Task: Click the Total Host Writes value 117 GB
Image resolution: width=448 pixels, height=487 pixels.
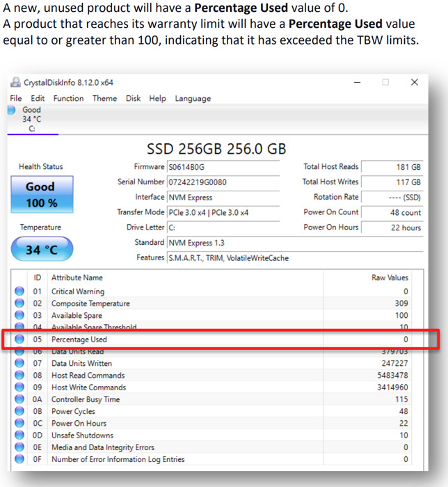Action: point(392,182)
